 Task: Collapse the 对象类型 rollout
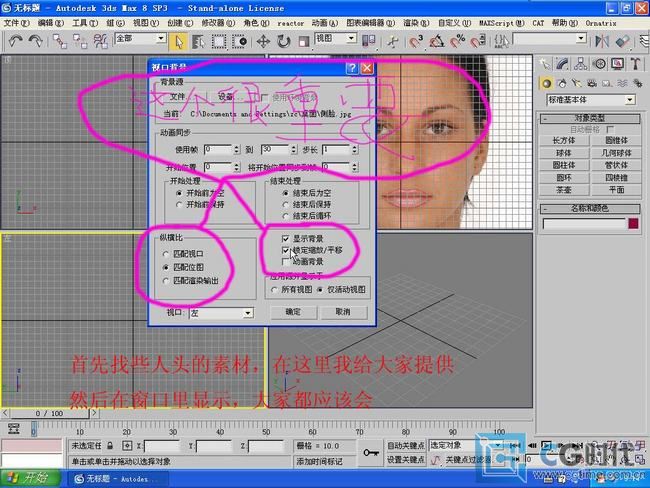coord(590,119)
